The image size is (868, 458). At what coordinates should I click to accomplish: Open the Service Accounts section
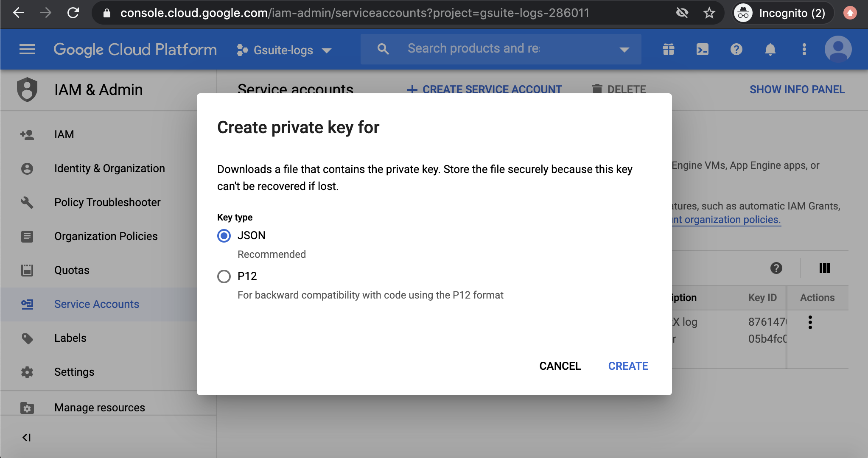[96, 304]
